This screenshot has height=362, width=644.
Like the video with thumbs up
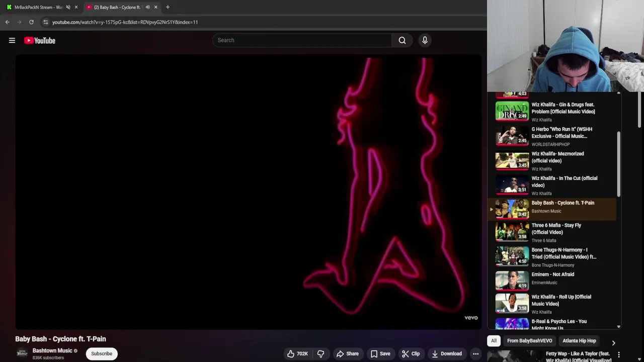pyautogui.click(x=297, y=353)
